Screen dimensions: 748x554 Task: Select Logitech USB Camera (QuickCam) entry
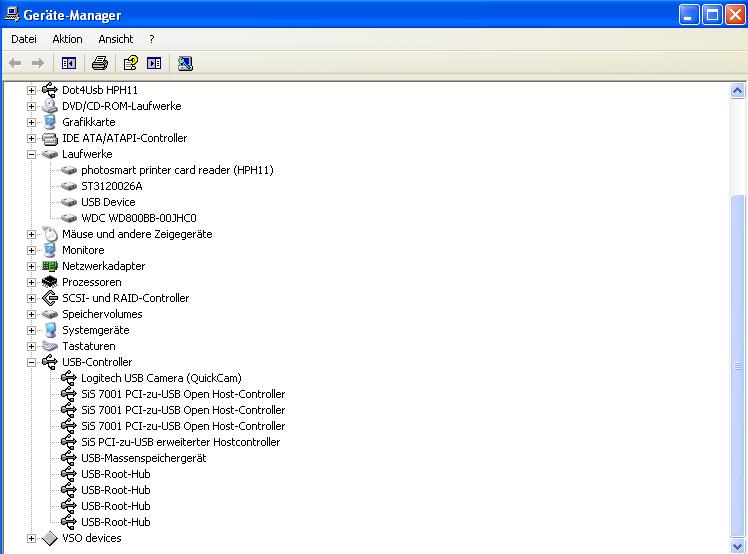pyautogui.click(x=161, y=378)
